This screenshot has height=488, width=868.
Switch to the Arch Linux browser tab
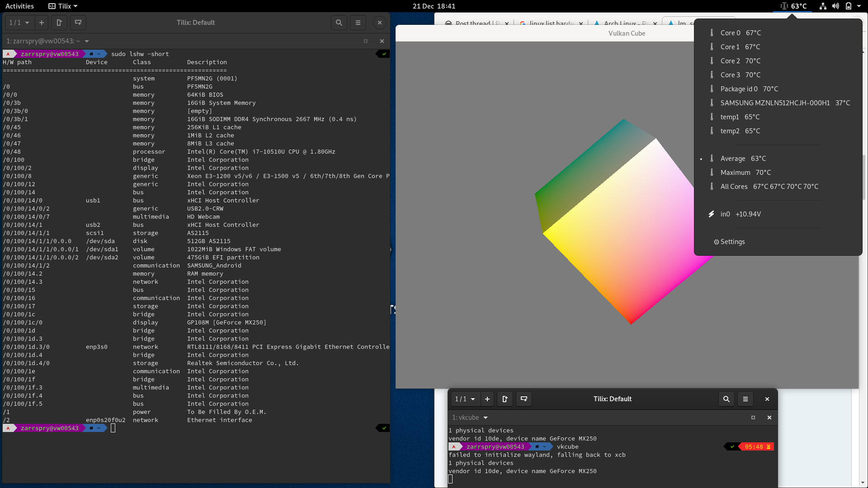point(624,23)
